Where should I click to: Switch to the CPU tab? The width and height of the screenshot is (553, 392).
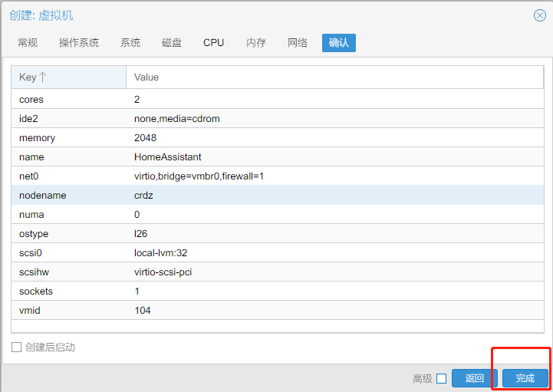pos(214,43)
